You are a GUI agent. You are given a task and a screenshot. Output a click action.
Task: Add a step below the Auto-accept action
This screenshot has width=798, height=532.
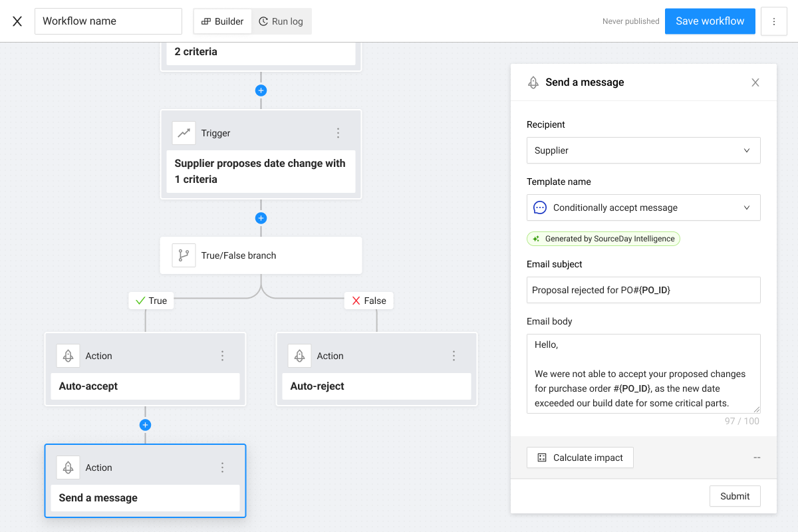click(146, 425)
